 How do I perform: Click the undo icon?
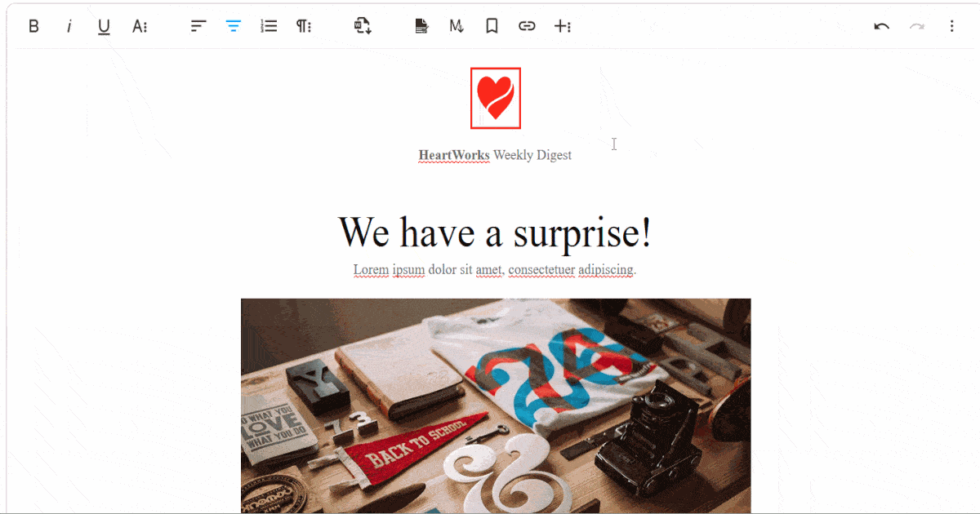click(881, 26)
